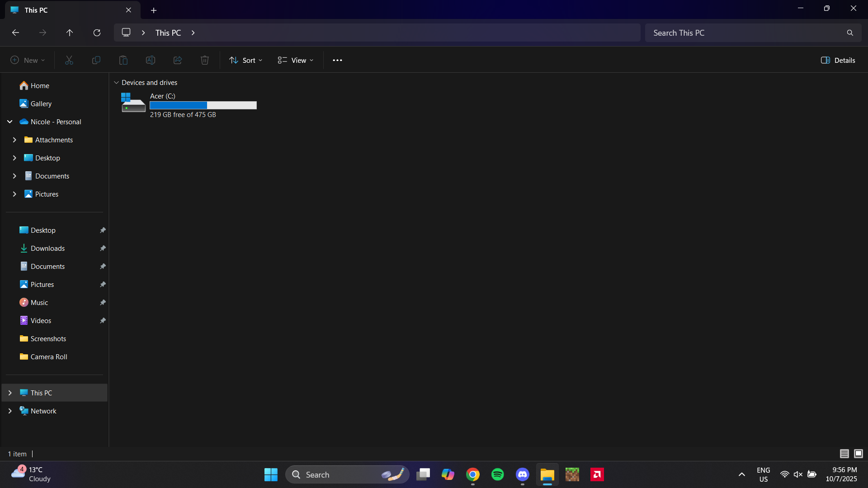The height and width of the screenshot is (488, 868).
Task: Select the Delete icon in the toolbar
Action: click(x=204, y=60)
